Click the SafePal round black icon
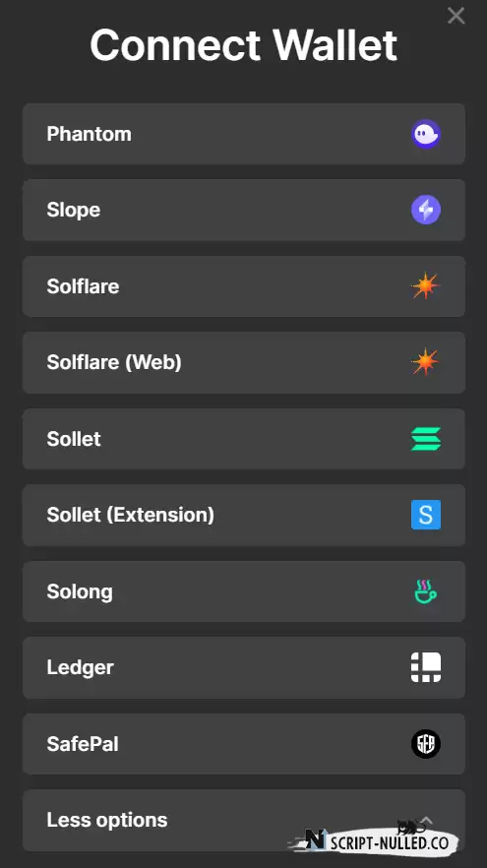The width and height of the screenshot is (487, 868). click(426, 743)
